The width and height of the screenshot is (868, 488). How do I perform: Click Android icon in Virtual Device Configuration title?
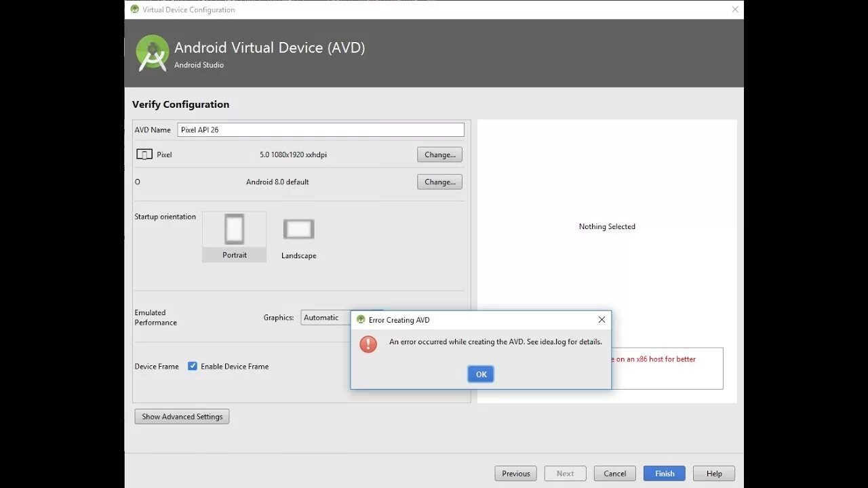click(x=134, y=9)
